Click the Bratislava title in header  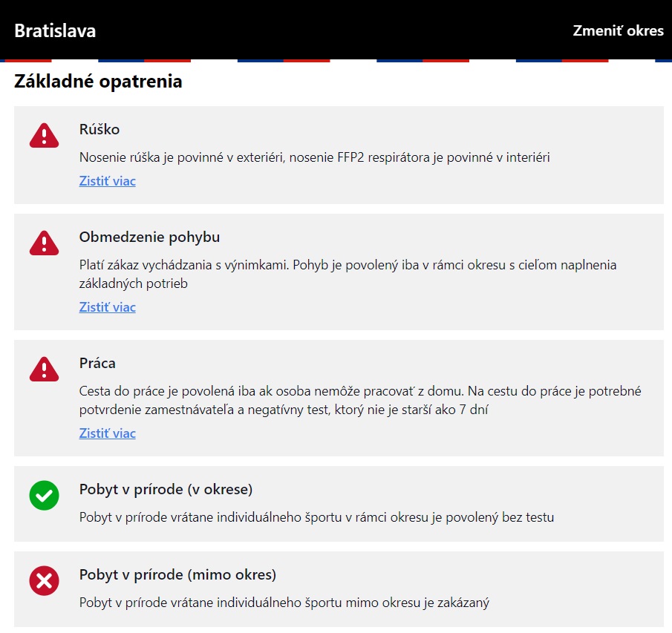55,31
